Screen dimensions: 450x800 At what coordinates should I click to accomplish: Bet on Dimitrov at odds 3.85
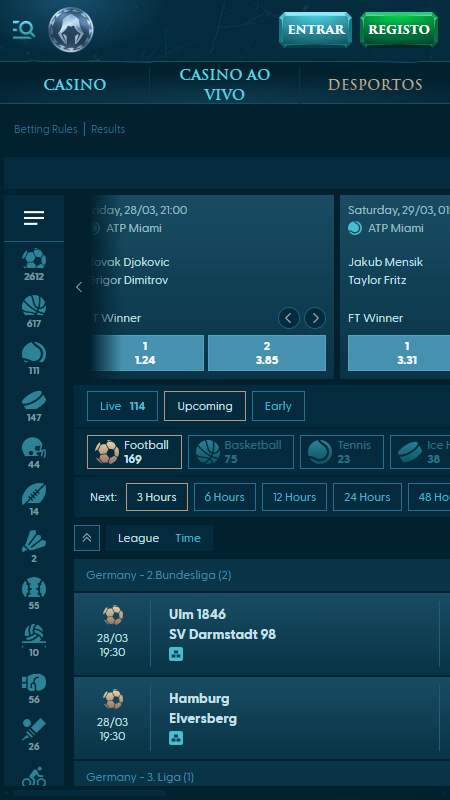pos(267,353)
